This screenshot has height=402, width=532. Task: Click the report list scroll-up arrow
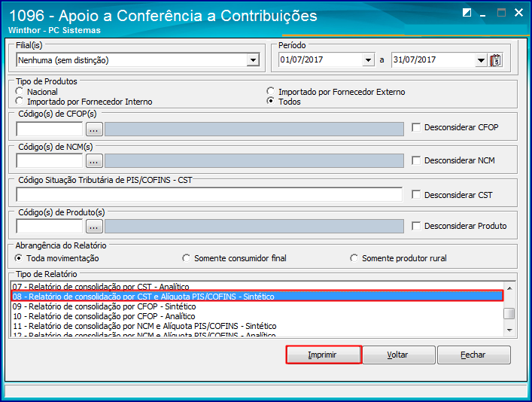(x=509, y=288)
